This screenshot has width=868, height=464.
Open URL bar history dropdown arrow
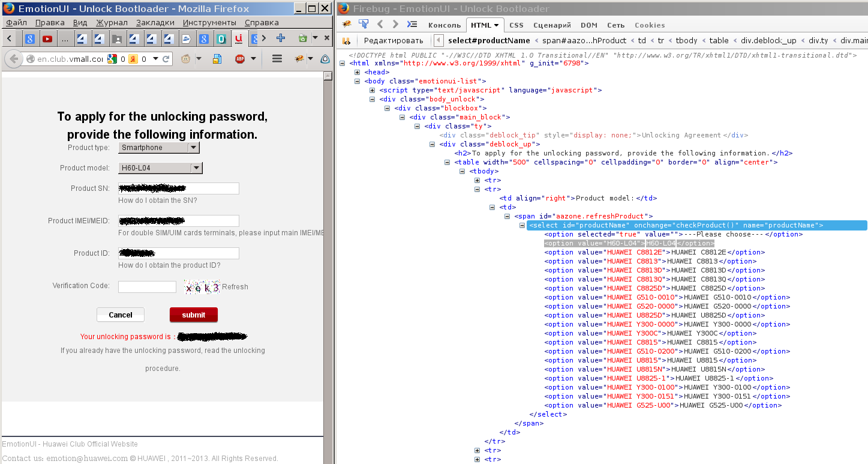point(155,59)
